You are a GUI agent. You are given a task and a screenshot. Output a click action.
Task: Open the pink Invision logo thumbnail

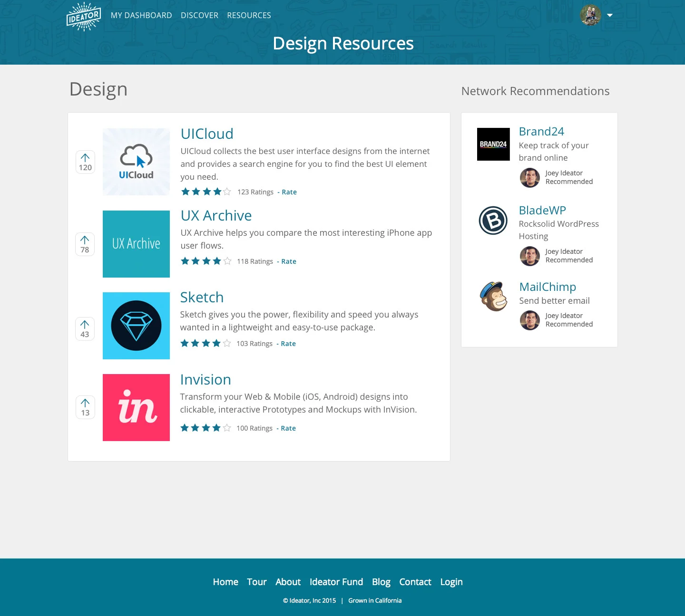136,407
